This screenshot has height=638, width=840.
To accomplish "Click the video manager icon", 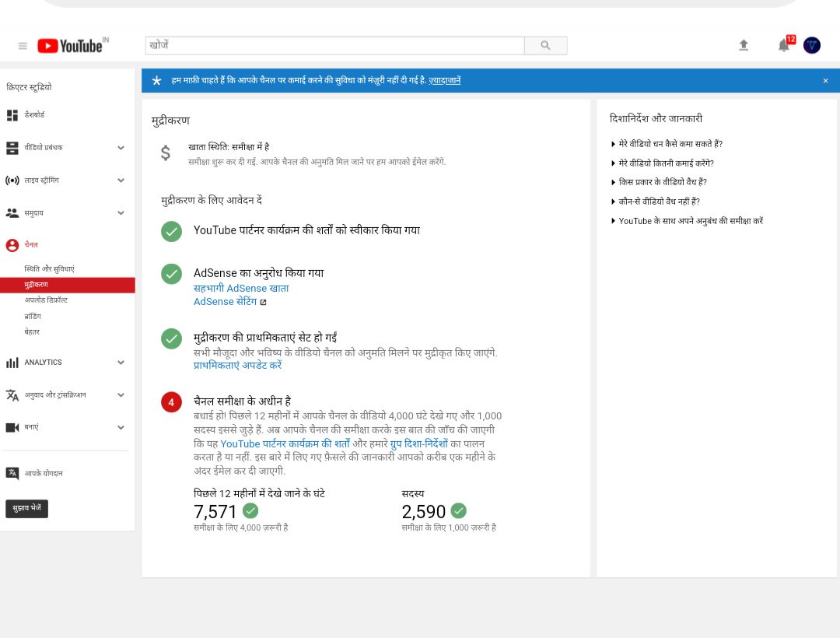I will click(12, 148).
